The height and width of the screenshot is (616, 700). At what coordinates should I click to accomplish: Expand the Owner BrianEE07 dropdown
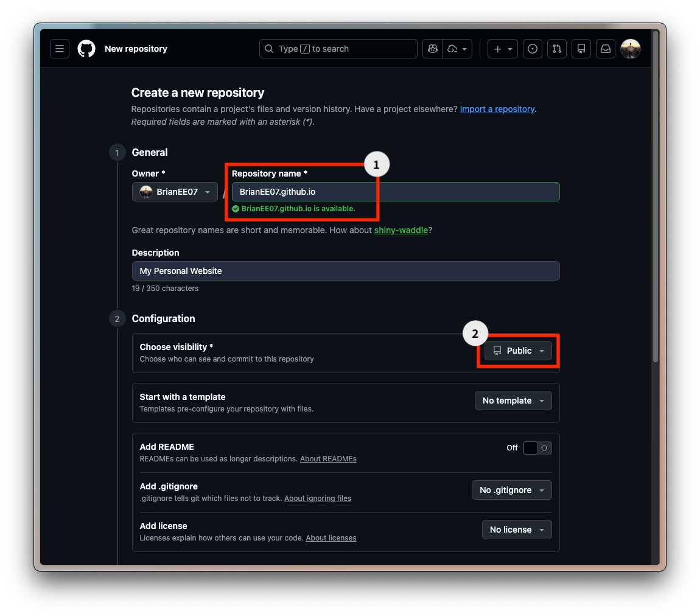[175, 192]
